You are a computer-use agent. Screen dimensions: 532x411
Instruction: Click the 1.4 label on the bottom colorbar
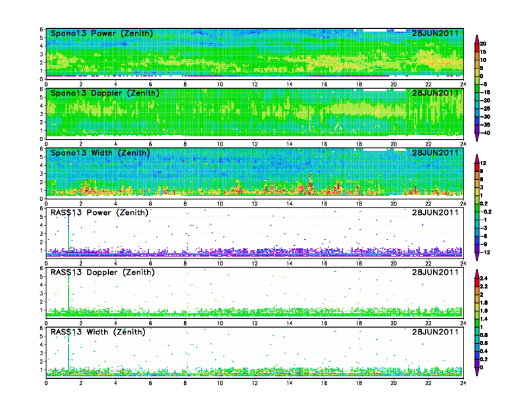click(x=484, y=319)
